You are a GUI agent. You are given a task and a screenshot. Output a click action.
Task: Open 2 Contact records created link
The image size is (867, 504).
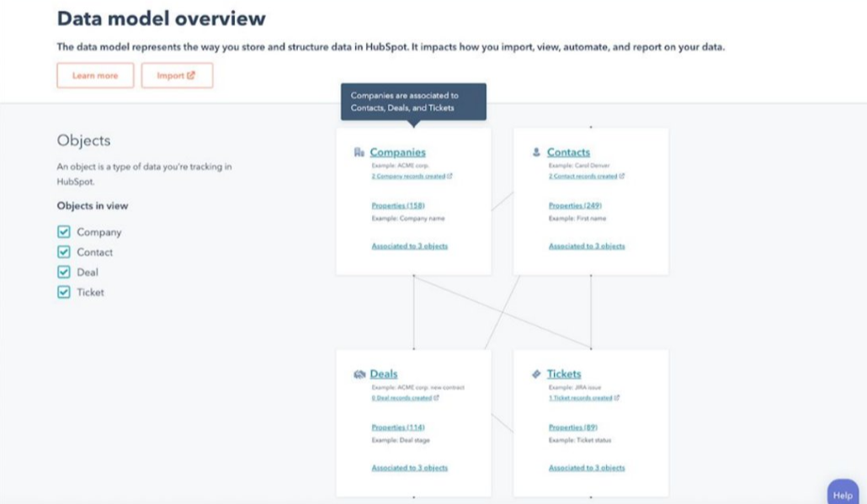tap(582, 177)
